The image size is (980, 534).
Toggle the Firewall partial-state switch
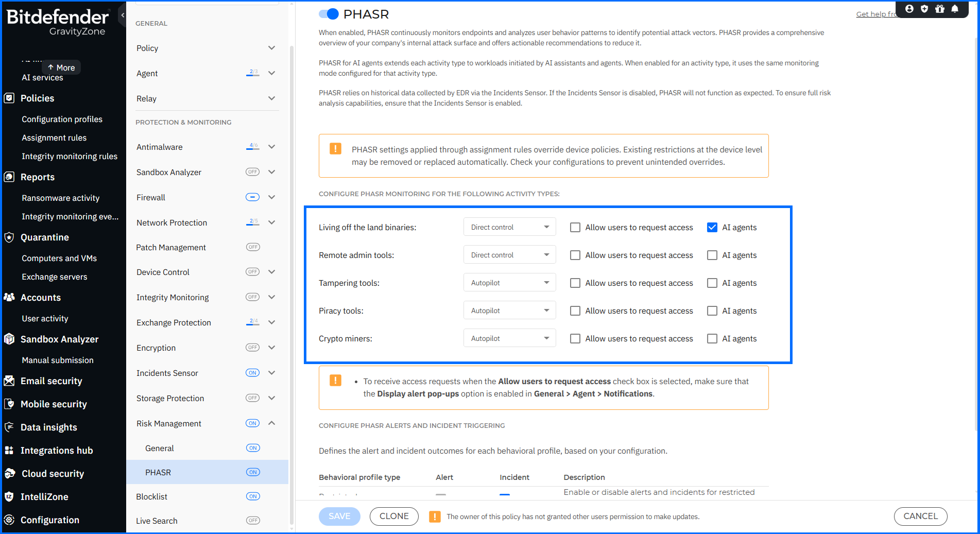click(x=252, y=197)
